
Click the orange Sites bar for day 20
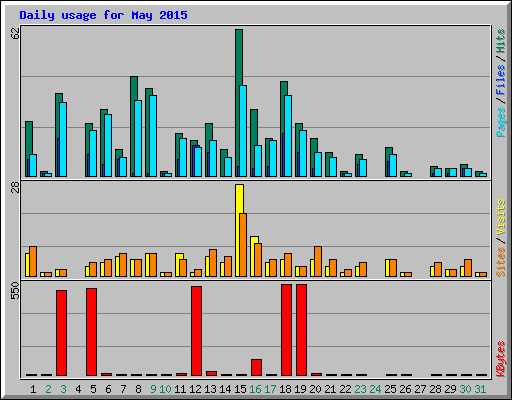click(318, 262)
